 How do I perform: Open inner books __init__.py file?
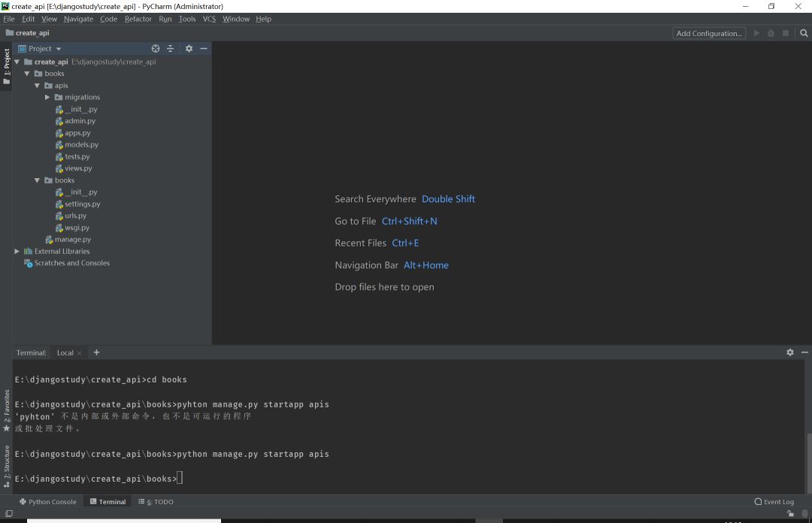(x=76, y=192)
